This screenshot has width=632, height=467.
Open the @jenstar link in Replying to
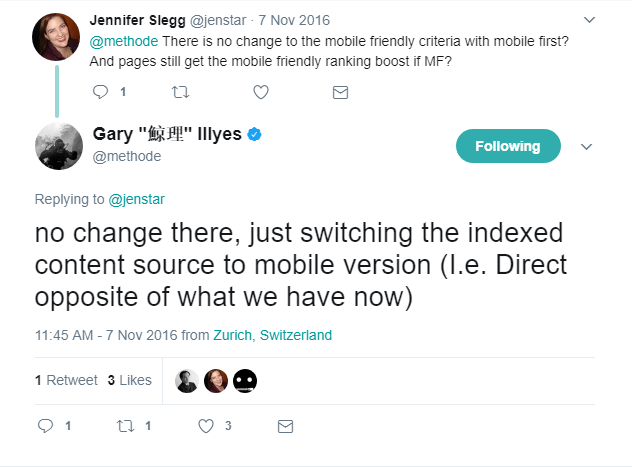point(137,199)
